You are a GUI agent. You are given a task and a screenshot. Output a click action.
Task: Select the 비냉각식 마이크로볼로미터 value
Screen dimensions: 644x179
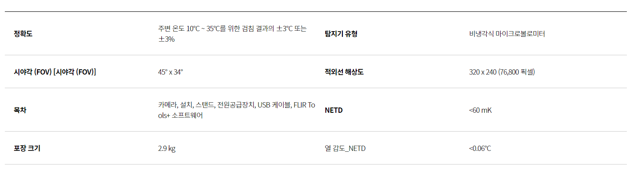point(506,34)
